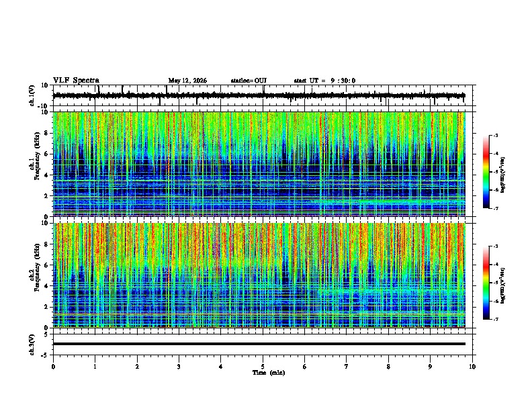The width and height of the screenshot is (532, 411).
Task: Click the 7 minute tick on time axis
Action: tap(347, 367)
